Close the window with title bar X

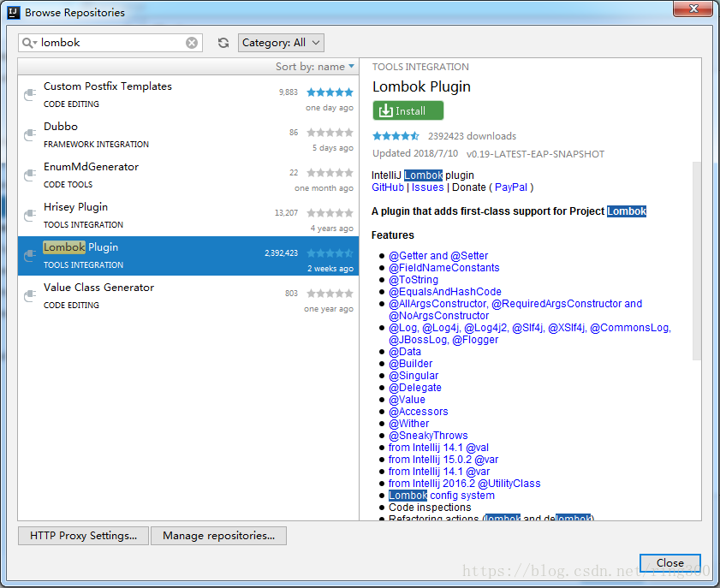click(x=693, y=9)
